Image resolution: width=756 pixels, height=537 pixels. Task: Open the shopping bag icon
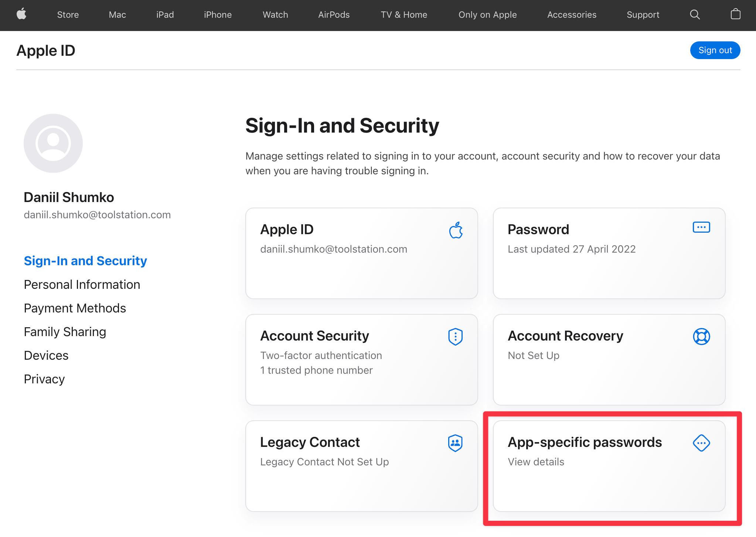coord(735,14)
